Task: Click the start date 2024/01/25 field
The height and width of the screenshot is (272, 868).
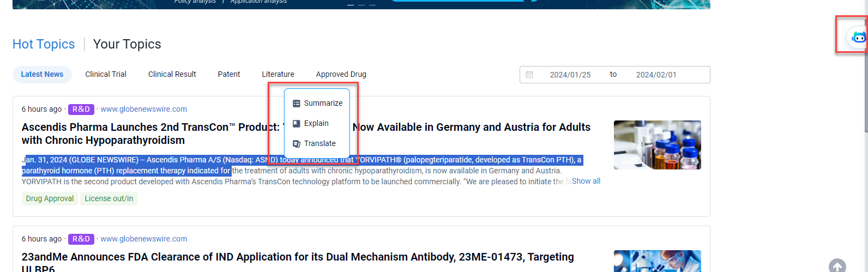Action: tap(570, 75)
